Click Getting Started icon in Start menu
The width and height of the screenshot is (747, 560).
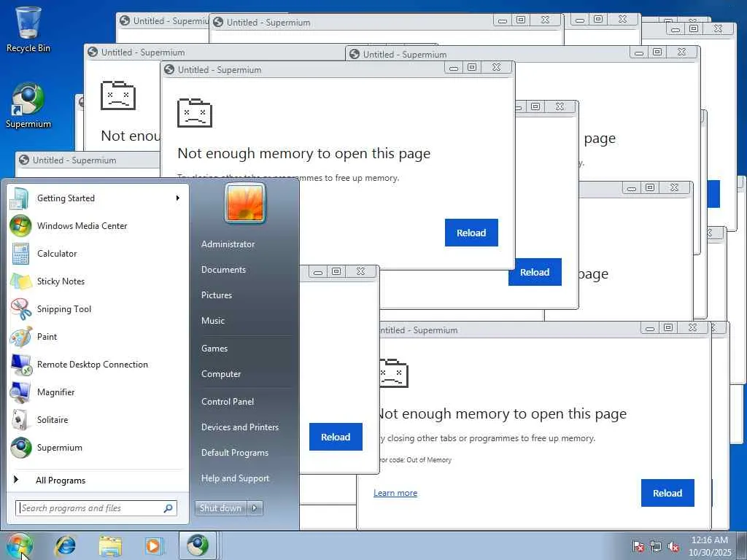click(x=20, y=198)
